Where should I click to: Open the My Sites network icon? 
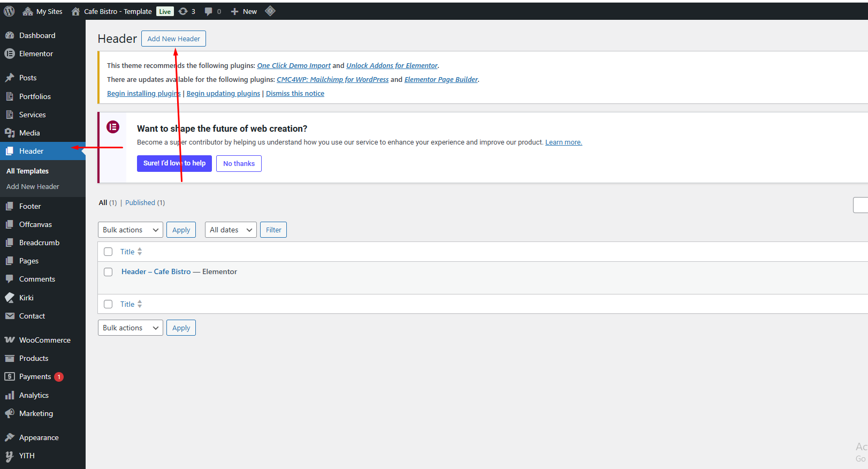click(28, 11)
